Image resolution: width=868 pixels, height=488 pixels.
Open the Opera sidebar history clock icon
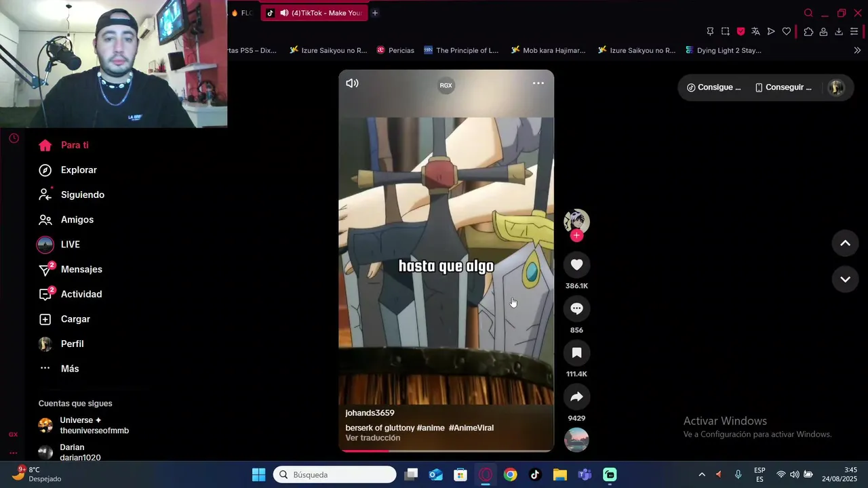point(14,138)
